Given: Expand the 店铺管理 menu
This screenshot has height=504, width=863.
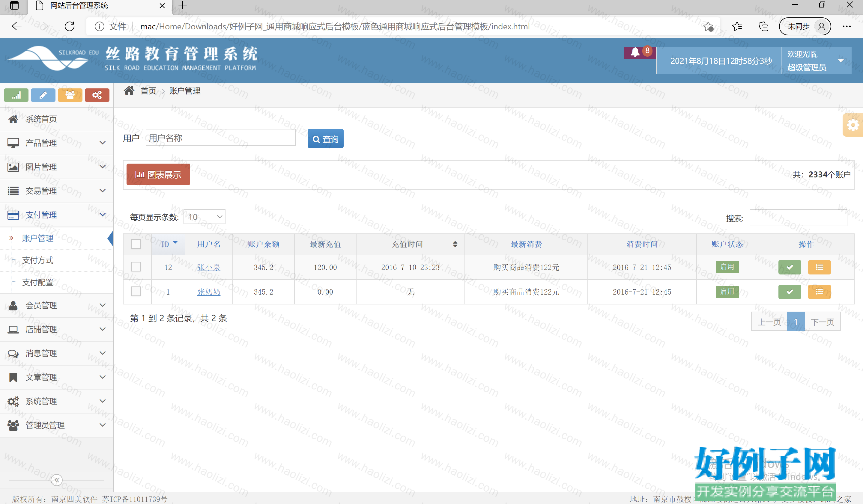Looking at the screenshot, I should 57,329.
